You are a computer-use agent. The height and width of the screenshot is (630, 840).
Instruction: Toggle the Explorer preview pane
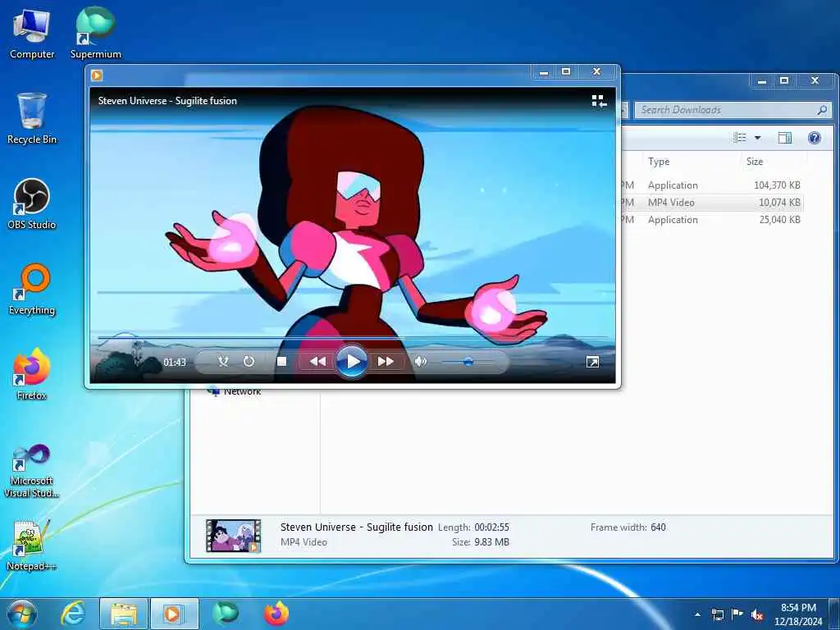(785, 138)
